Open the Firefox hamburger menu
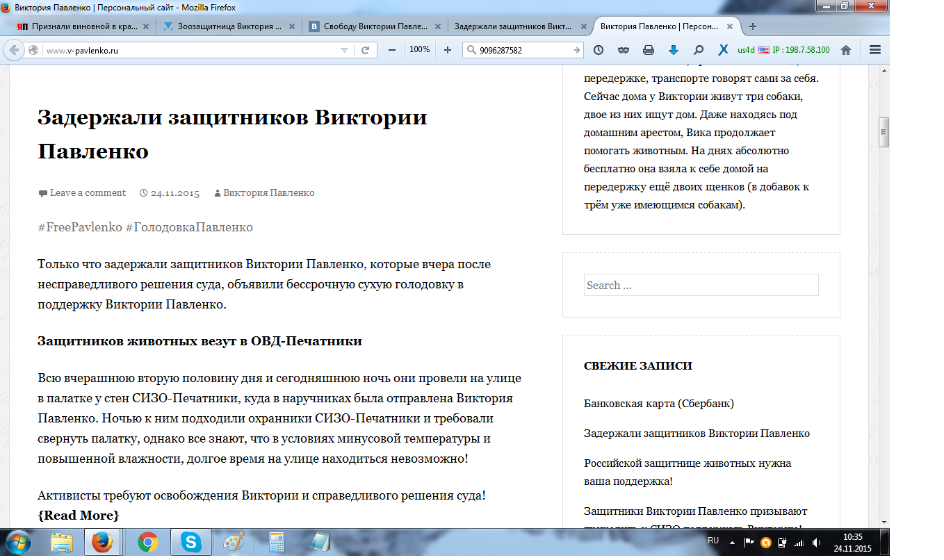944x560 pixels. [875, 50]
